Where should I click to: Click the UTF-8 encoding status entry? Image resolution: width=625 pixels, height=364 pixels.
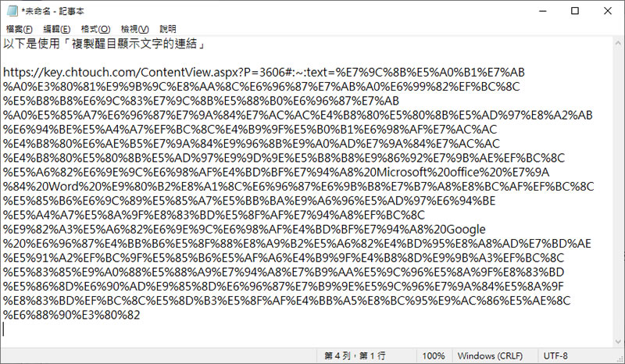click(555, 355)
